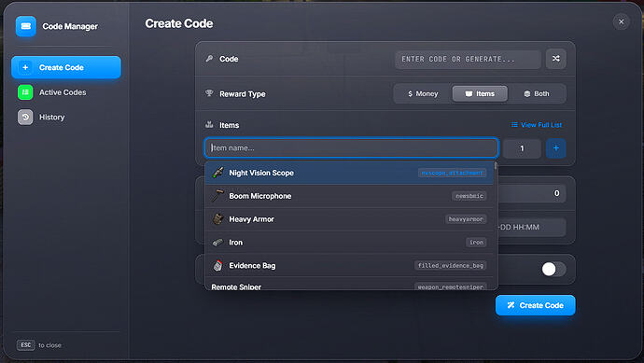Choose Remote Sniper from suggestions
The image size is (644, 363).
349,285
